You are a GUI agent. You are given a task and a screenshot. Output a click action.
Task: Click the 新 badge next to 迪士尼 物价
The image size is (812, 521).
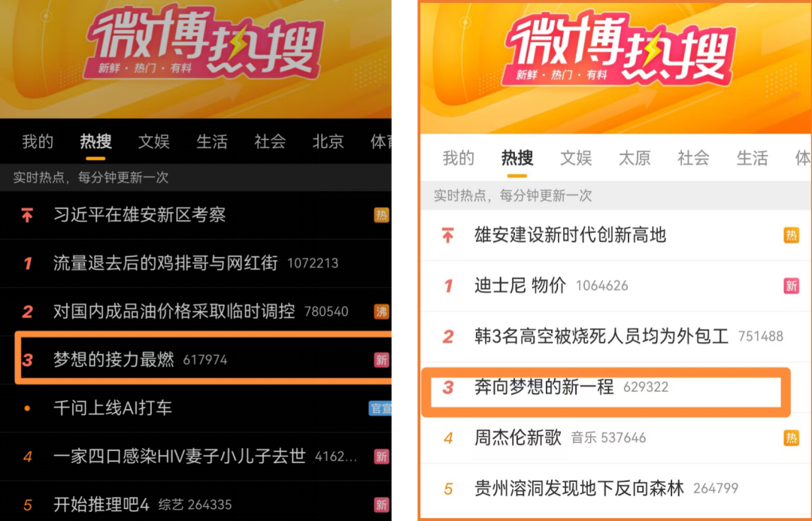(x=791, y=286)
